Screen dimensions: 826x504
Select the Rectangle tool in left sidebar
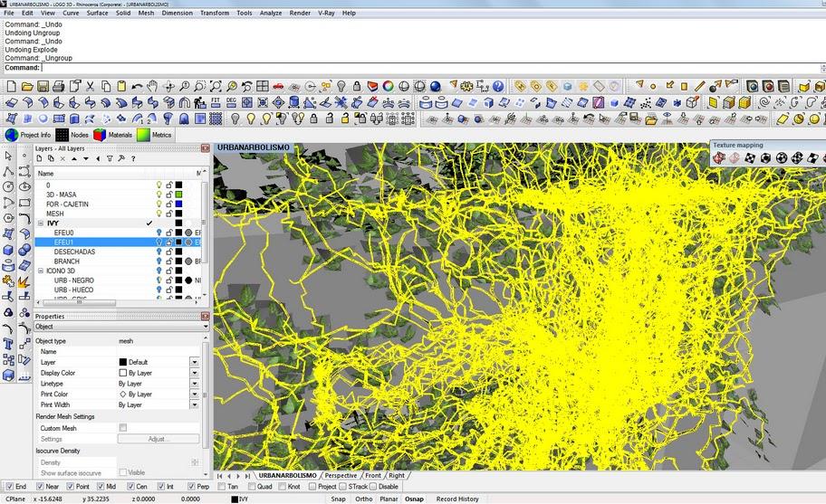point(24,203)
